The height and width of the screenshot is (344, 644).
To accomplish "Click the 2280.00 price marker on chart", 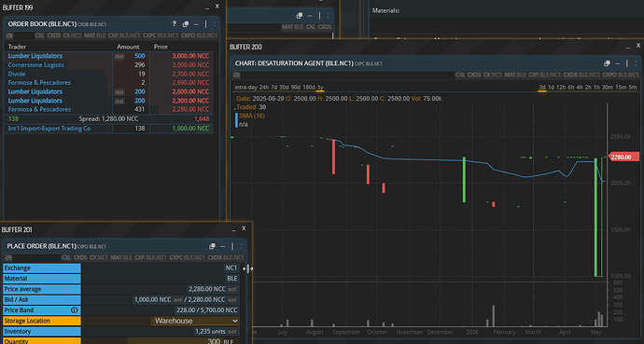I will [x=623, y=157].
